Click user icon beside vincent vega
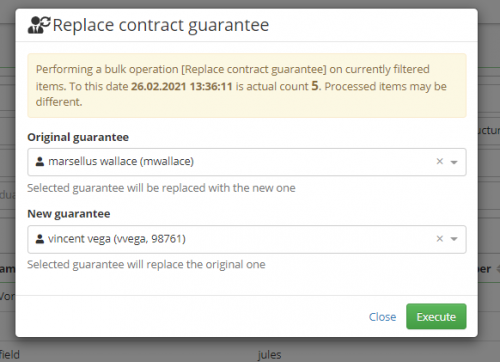500x362 pixels. click(x=40, y=239)
